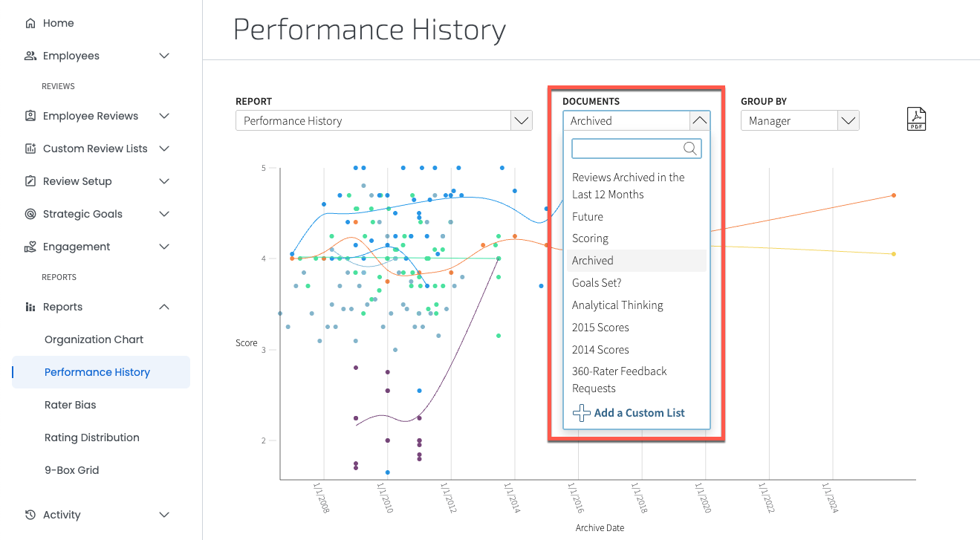Select Reviews Archived in Last 12 Months
Image resolution: width=980 pixels, height=540 pixels.
pyautogui.click(x=629, y=186)
